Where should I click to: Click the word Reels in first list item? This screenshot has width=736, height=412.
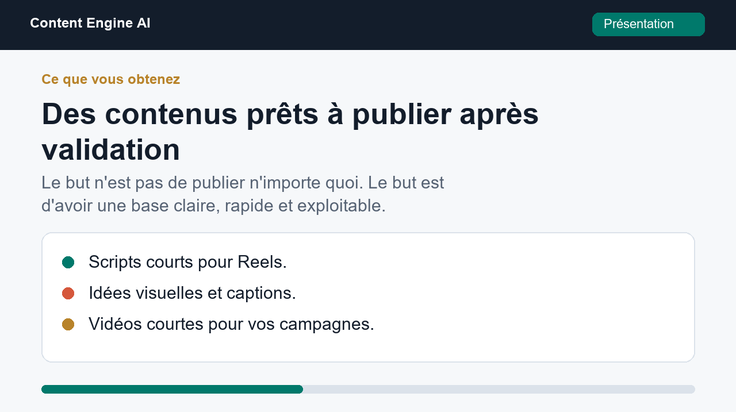262,262
